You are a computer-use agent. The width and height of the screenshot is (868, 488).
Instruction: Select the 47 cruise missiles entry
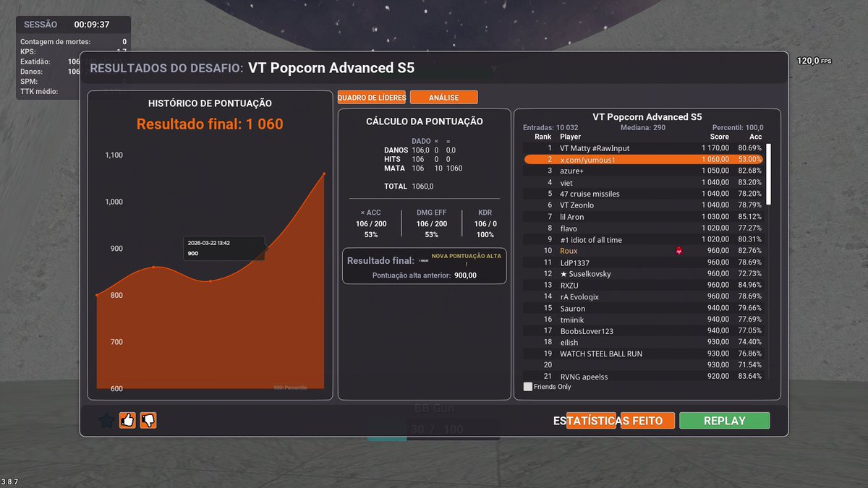642,194
